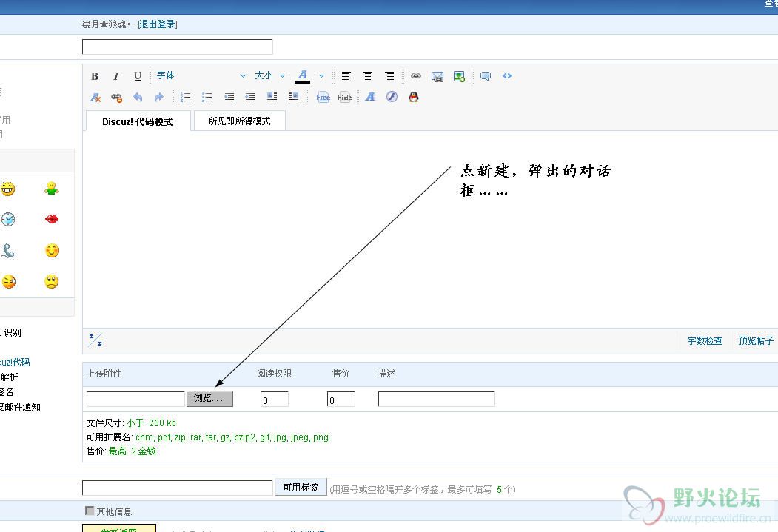The width and height of the screenshot is (778, 532).
Task: Click the editor height expand/shrink arrows icon
Action: click(95, 340)
